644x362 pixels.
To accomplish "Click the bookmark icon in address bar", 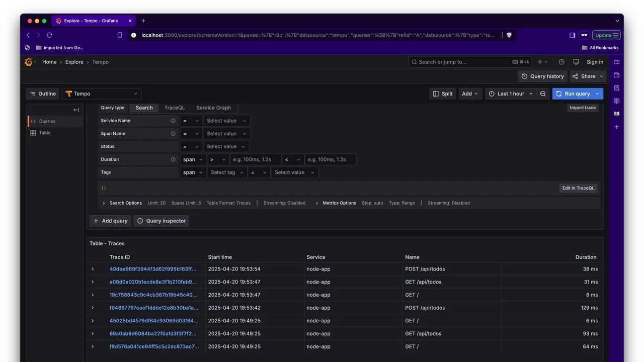I will point(120,35).
